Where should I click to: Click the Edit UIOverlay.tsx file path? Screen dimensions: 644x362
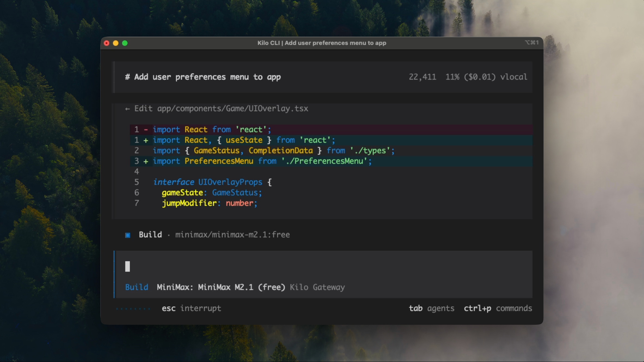coord(233,109)
